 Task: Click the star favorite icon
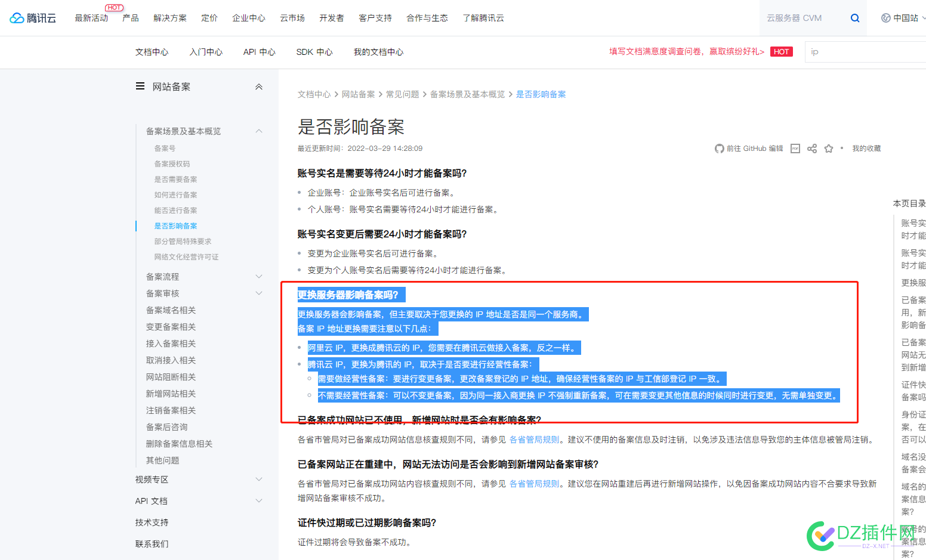pyautogui.click(x=829, y=148)
